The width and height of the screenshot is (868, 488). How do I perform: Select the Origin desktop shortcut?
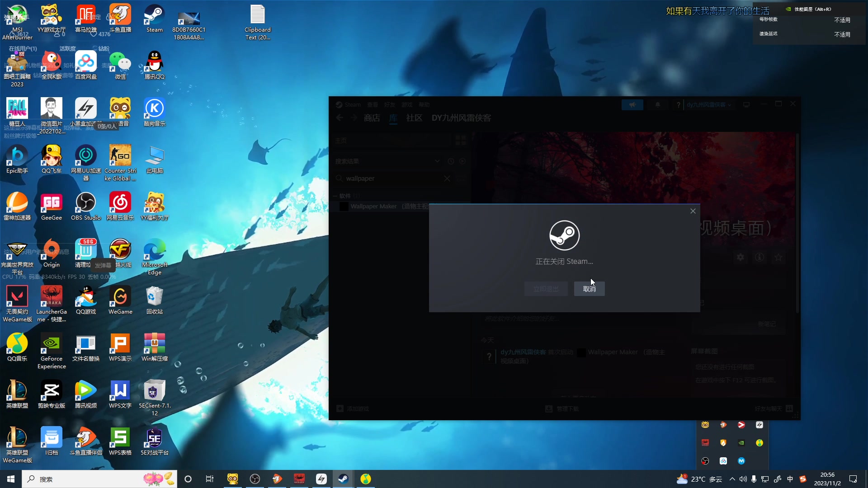coord(52,253)
